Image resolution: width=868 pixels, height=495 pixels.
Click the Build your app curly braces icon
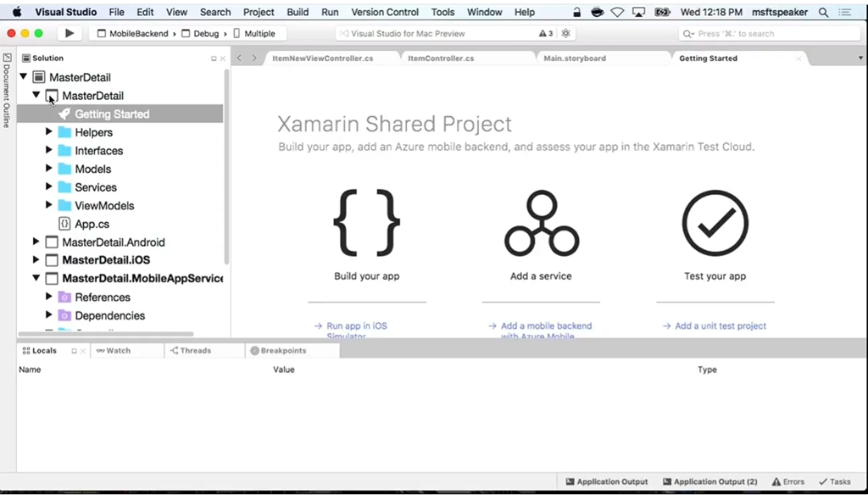[366, 223]
